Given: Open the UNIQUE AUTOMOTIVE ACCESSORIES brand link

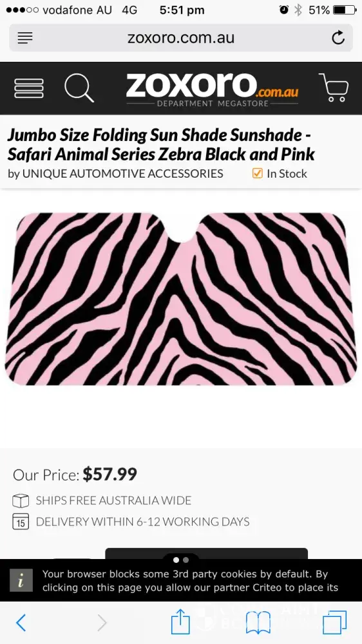Looking at the screenshot, I should click(122, 174).
